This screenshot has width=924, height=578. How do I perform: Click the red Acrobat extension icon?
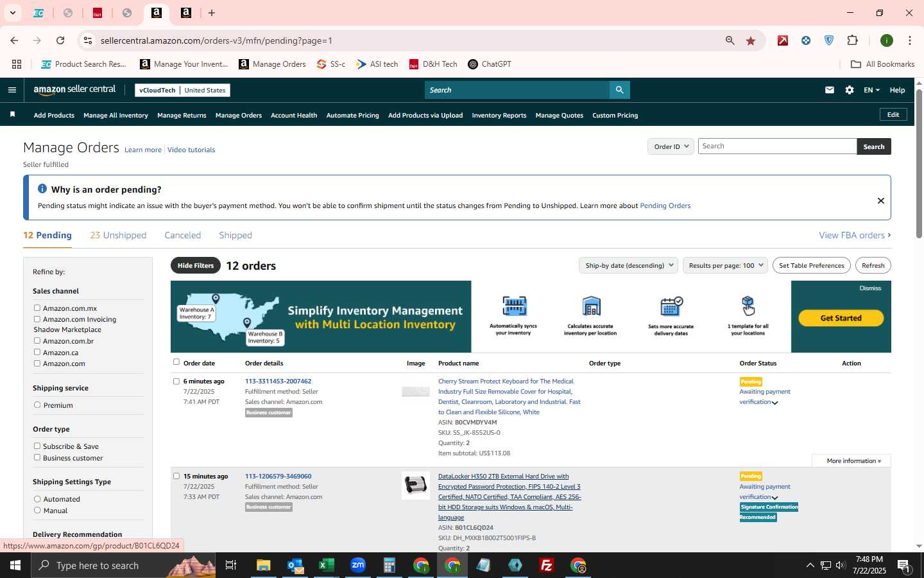click(x=783, y=40)
